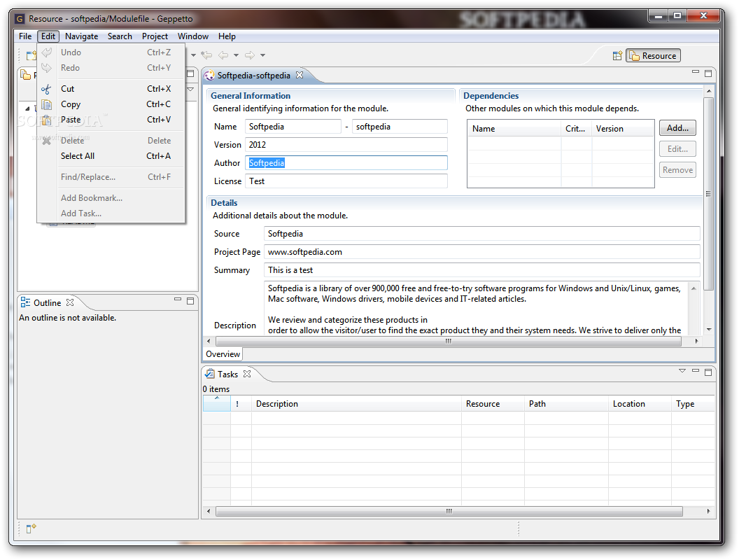Switch to the Overview tab
The width and height of the screenshot is (739, 560).
point(223,354)
